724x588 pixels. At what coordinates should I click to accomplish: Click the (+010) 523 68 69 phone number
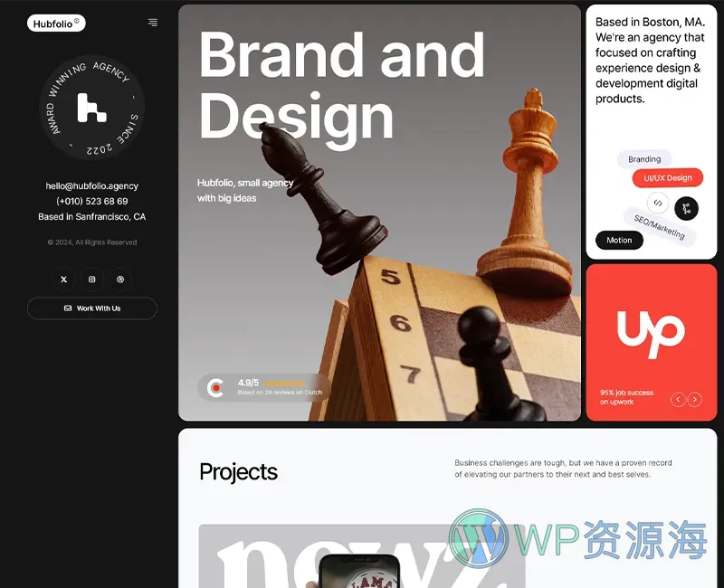tap(91, 201)
